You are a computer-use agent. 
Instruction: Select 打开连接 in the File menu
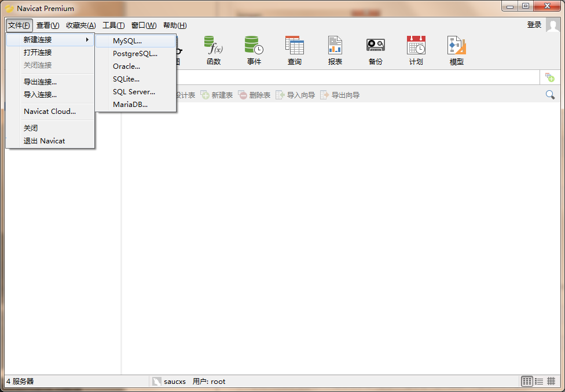point(50,53)
